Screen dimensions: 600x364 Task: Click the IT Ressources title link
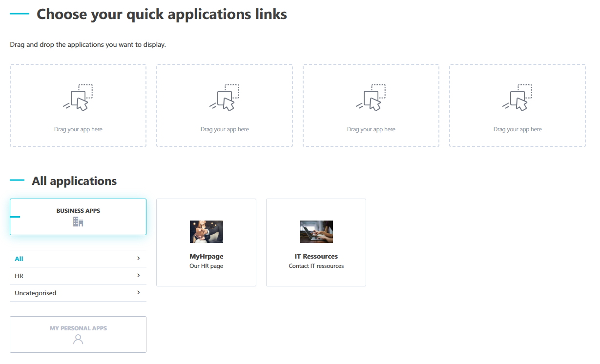point(316,256)
